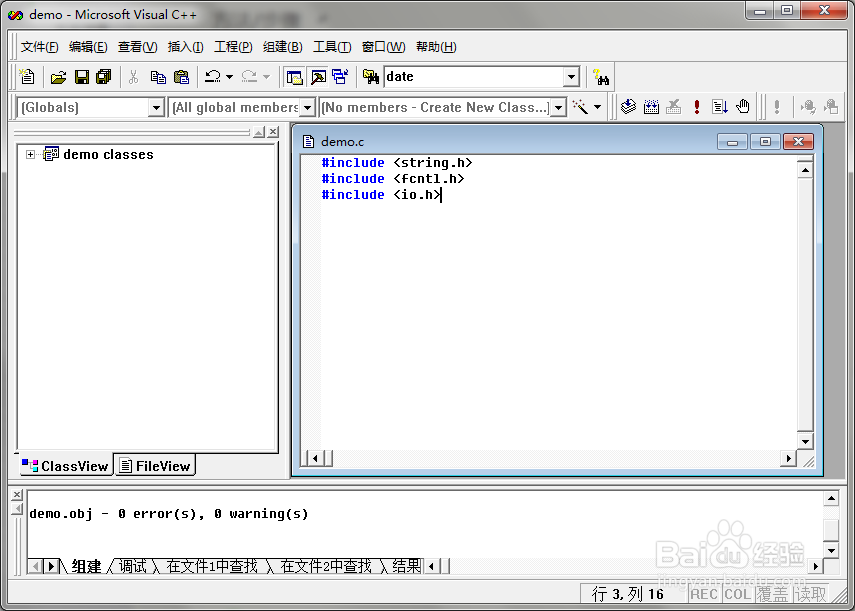Toggle the Output window icon
Viewport: 855px width, 611px height.
pyautogui.click(x=318, y=77)
